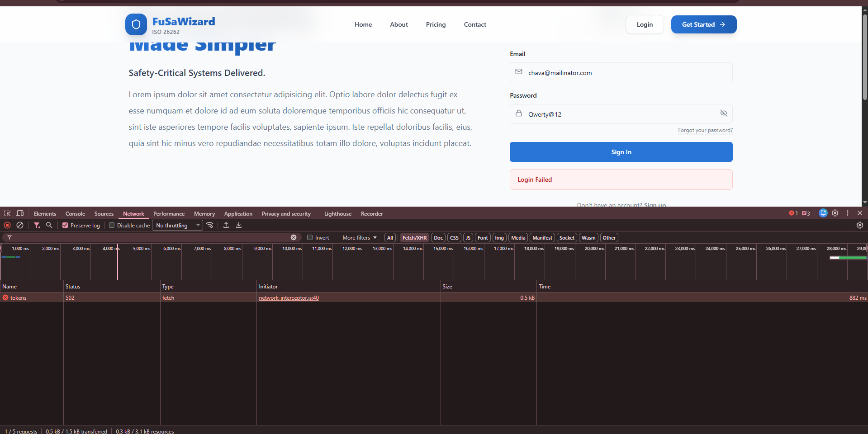This screenshot has height=434, width=868.
Task: Enable the Disable cache checkbox
Action: [112, 225]
